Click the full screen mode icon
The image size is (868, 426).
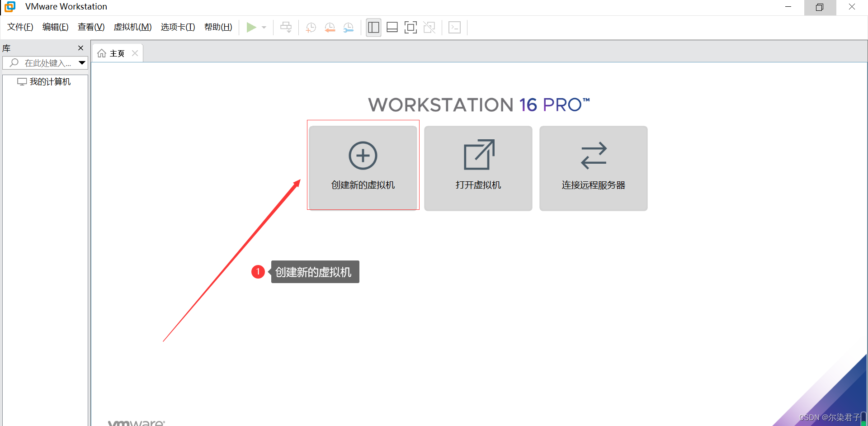click(410, 28)
